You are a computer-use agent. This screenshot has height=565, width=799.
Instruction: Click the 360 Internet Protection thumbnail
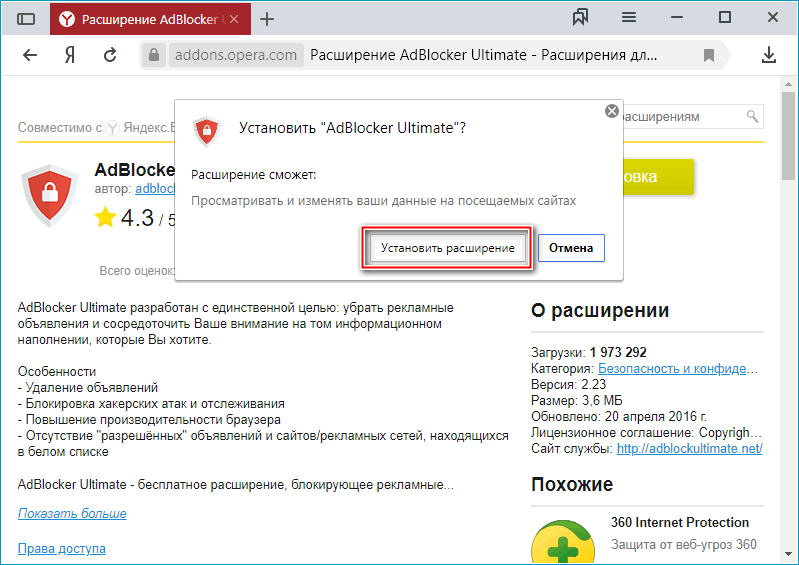565,540
